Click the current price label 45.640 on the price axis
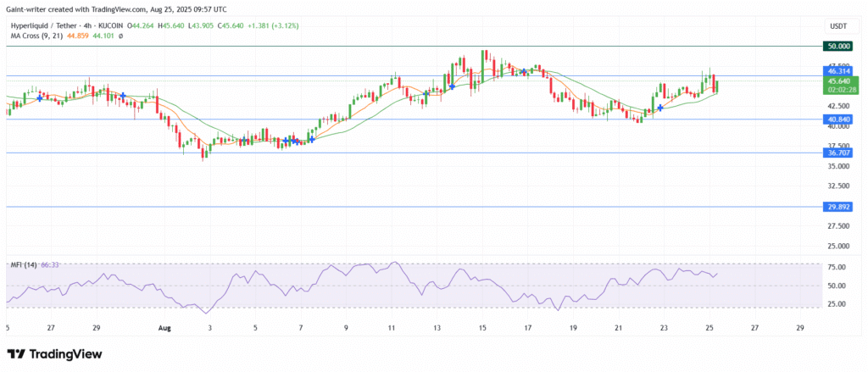Image resolution: width=868 pixels, height=372 pixels. click(839, 81)
